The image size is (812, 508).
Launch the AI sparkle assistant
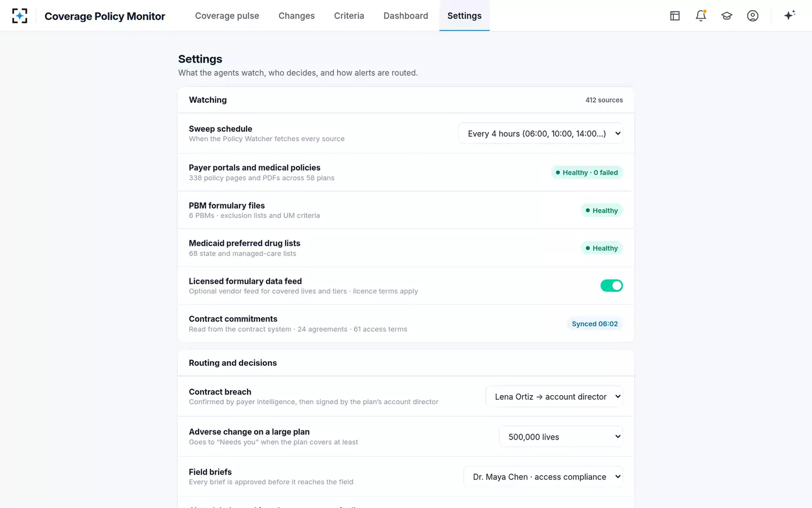coord(789,15)
